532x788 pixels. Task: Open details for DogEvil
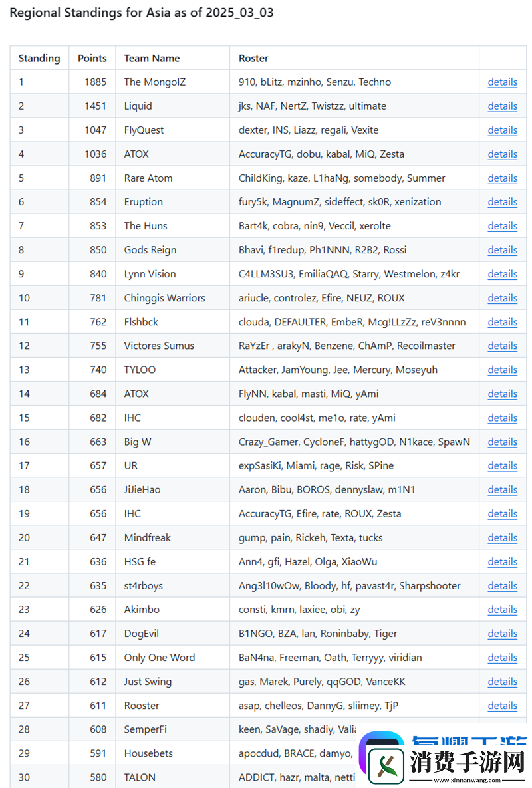pos(502,634)
